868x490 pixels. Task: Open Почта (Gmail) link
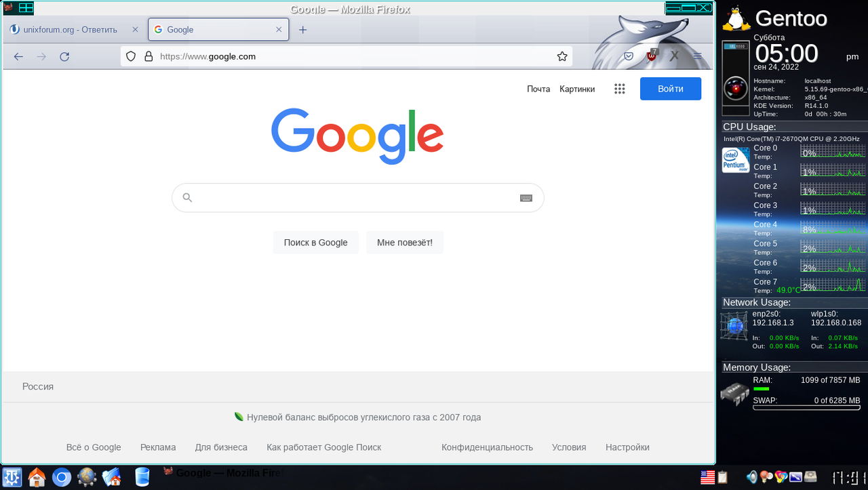(538, 89)
